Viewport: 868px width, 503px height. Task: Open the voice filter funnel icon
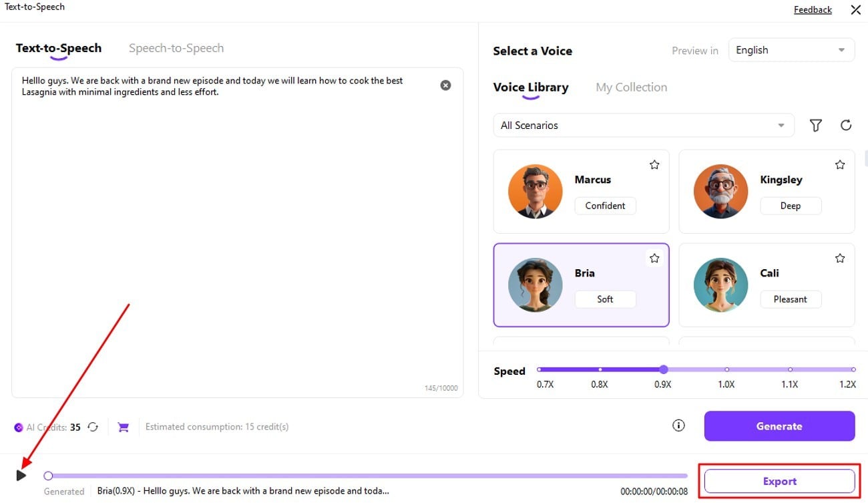coord(815,125)
